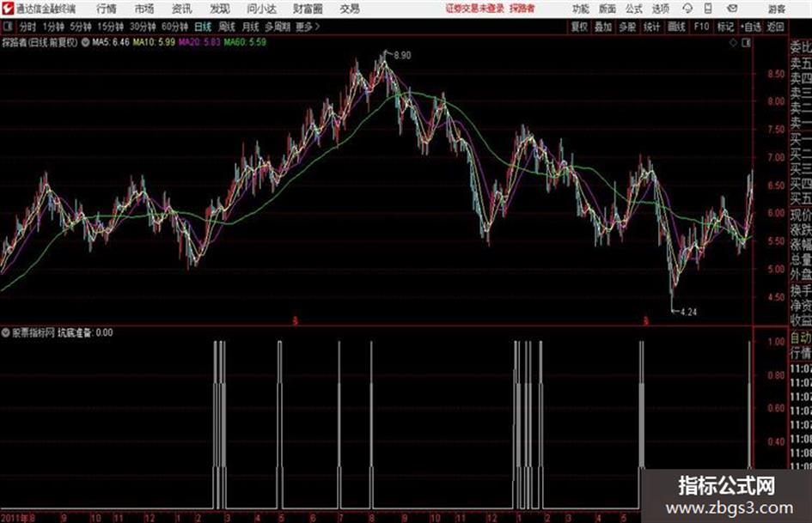Open the 资讯 menu
The height and width of the screenshot is (523, 812).
coord(181,9)
